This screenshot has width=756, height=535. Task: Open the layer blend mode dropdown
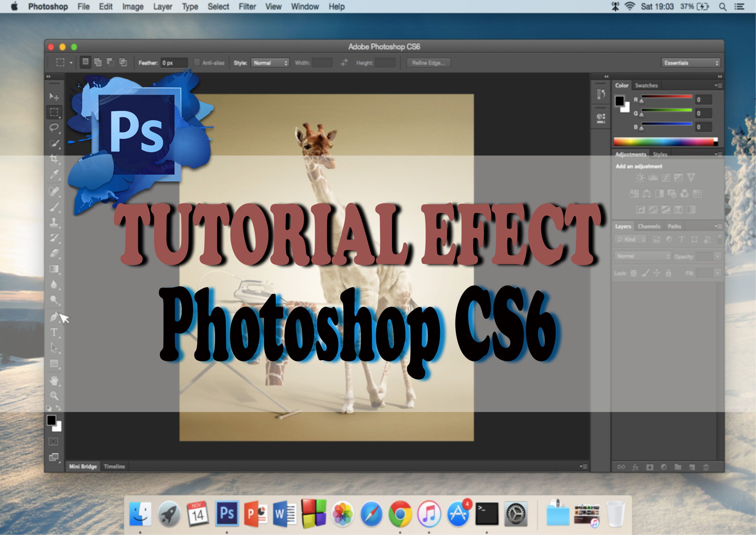[642, 256]
